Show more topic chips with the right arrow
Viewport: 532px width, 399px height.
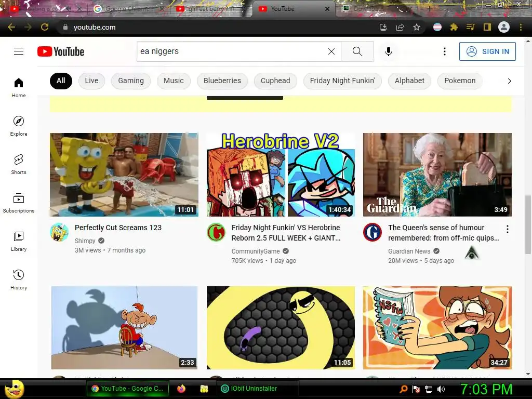509,81
